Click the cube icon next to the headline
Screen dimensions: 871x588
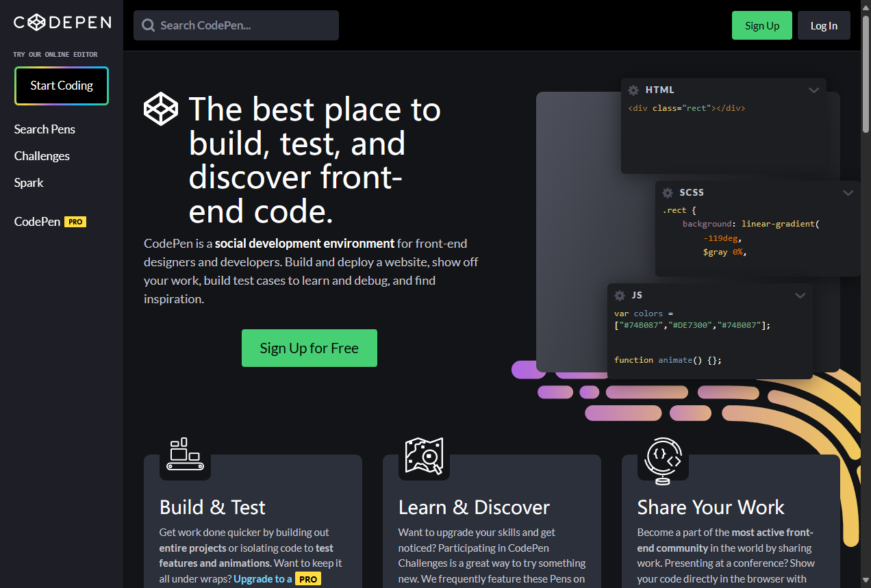tap(161, 108)
